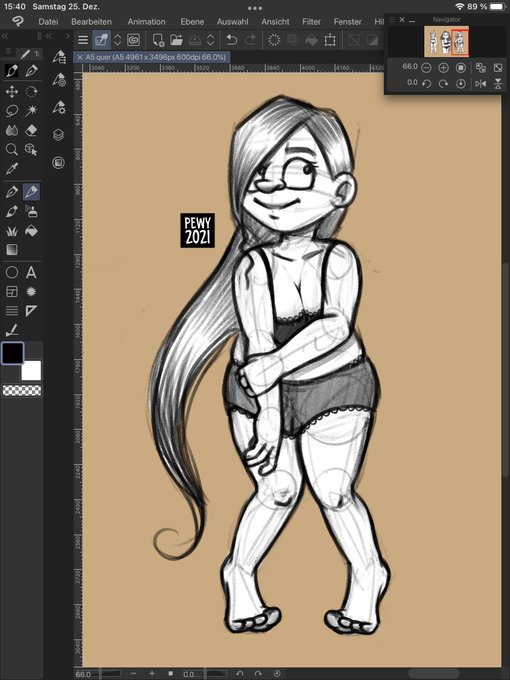Open the hamburger menu in command bar
This screenshot has width=510, height=680.
(x=83, y=40)
